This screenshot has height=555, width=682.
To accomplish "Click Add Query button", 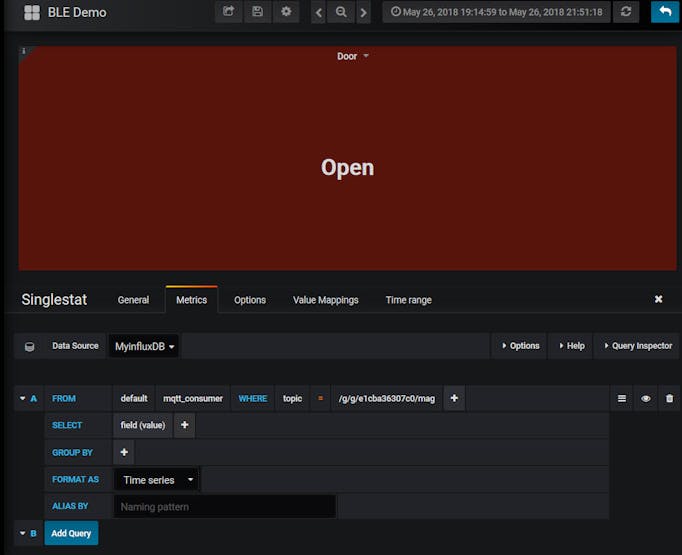I will tap(71, 533).
